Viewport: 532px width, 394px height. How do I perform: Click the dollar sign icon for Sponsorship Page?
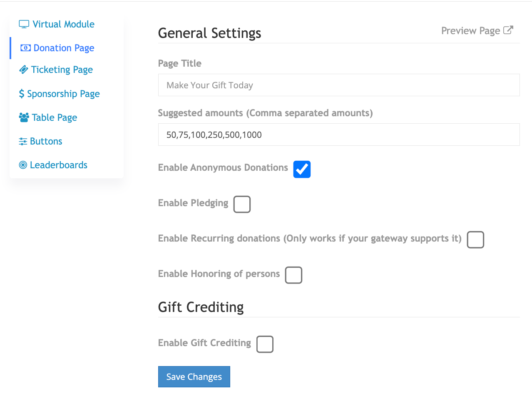coord(22,94)
